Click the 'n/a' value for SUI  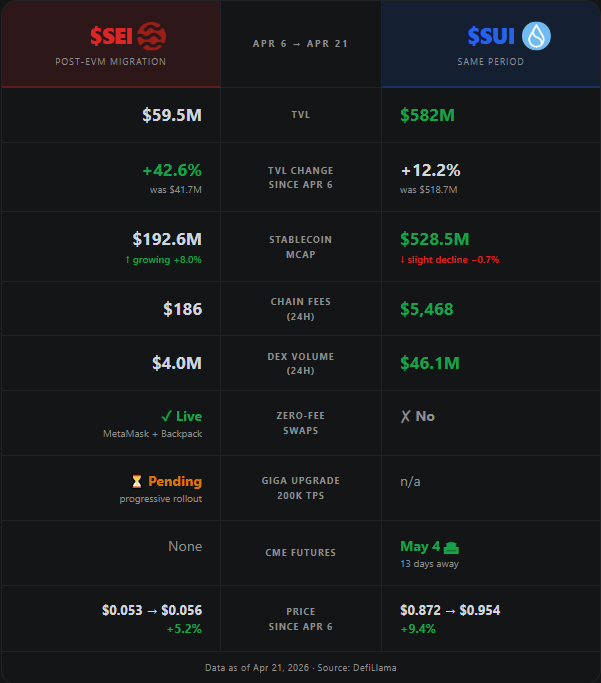[x=410, y=482]
